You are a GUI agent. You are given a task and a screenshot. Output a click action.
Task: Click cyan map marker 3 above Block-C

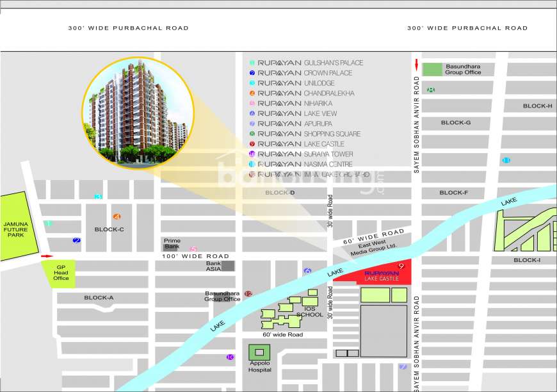point(98,197)
